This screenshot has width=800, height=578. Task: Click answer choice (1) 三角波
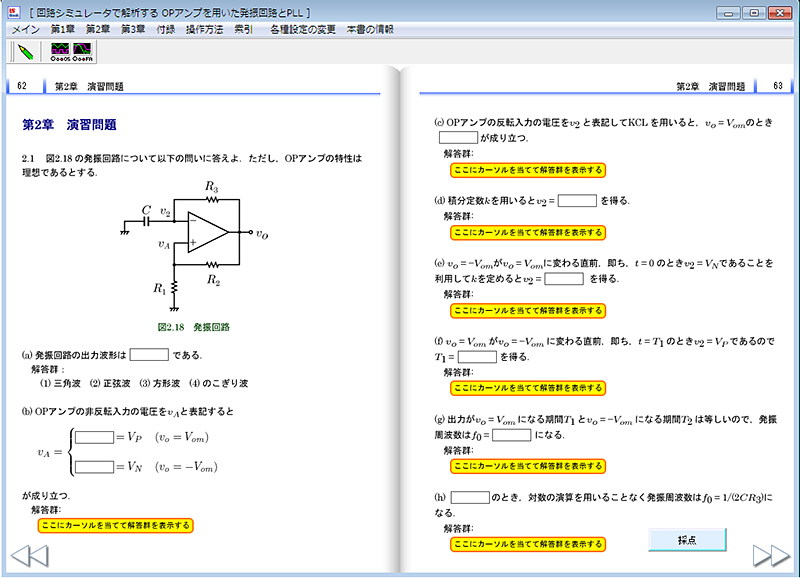tap(60, 383)
